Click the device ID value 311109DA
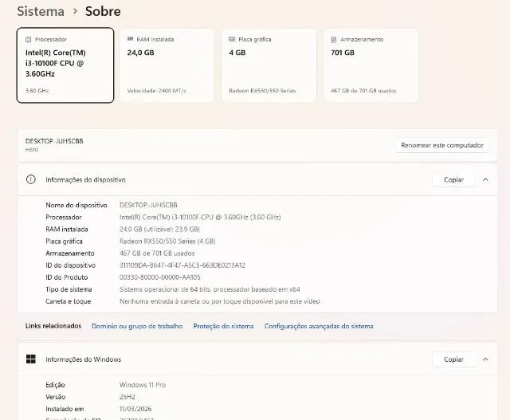 [x=182, y=265]
